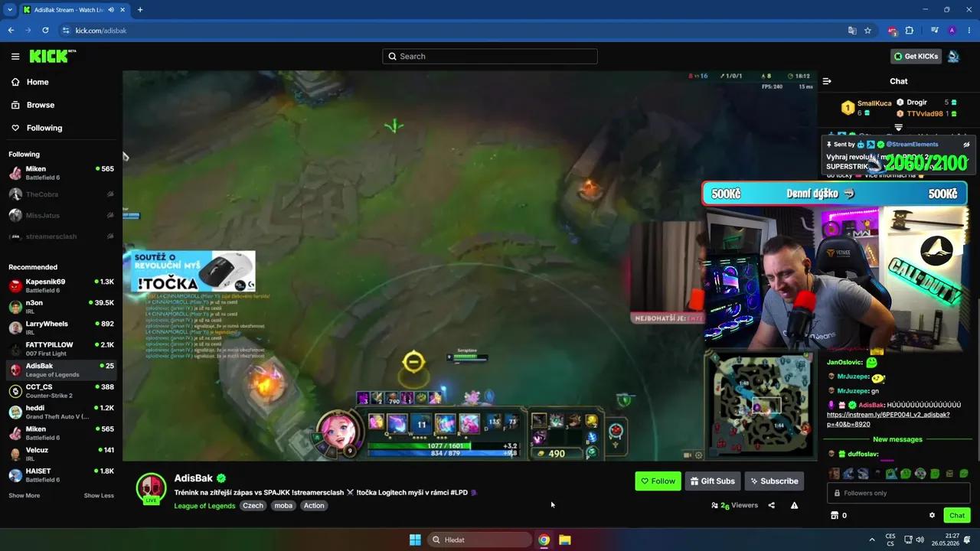Click the Get KICKs button
The height and width of the screenshot is (551, 980).
point(915,56)
